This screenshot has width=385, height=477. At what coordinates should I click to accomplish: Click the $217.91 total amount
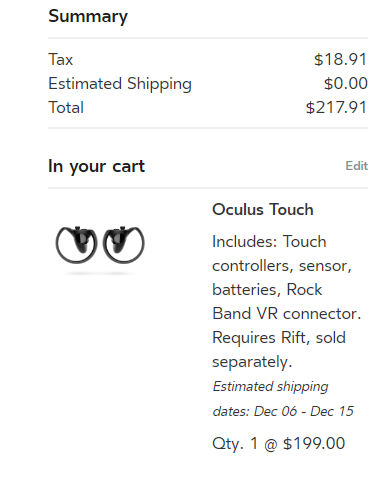337,108
